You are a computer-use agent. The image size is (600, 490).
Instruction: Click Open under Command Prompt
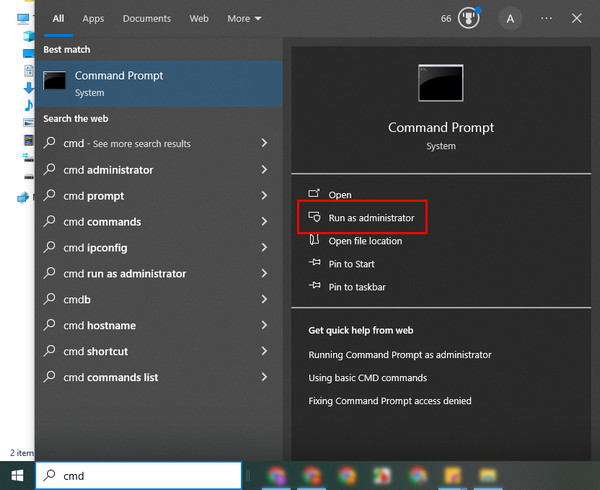click(x=340, y=195)
